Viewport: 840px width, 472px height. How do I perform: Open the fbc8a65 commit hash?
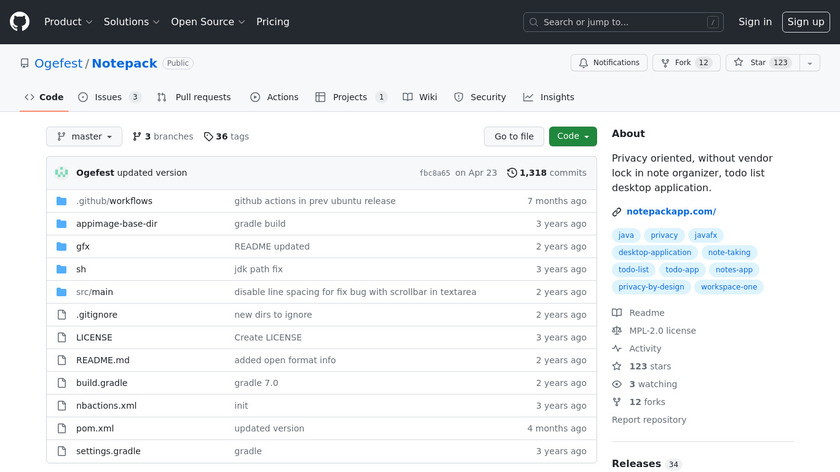[x=434, y=173]
